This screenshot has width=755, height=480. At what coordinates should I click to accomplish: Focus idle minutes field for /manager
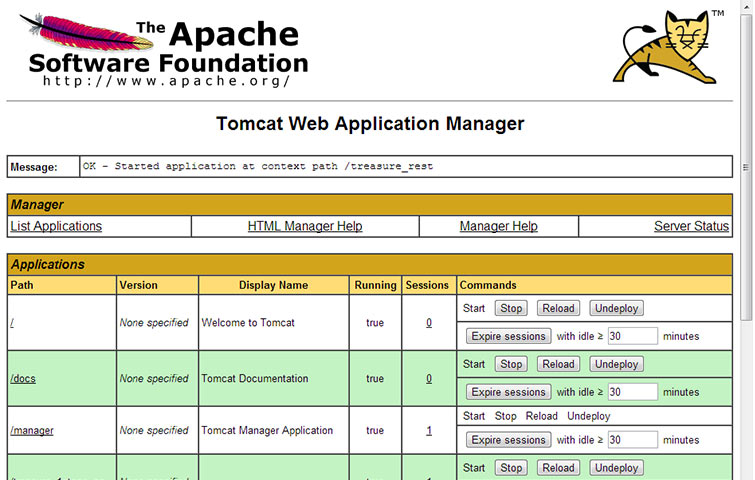coord(632,440)
